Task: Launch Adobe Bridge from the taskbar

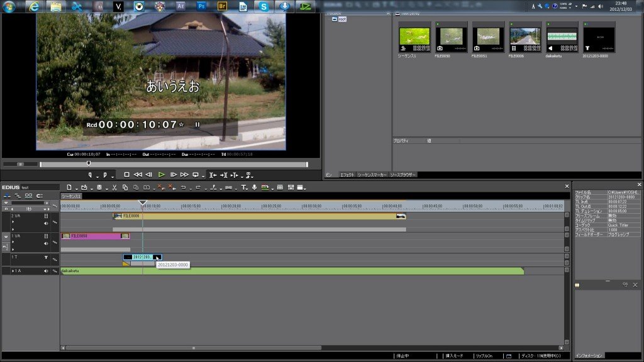Action: click(222, 6)
